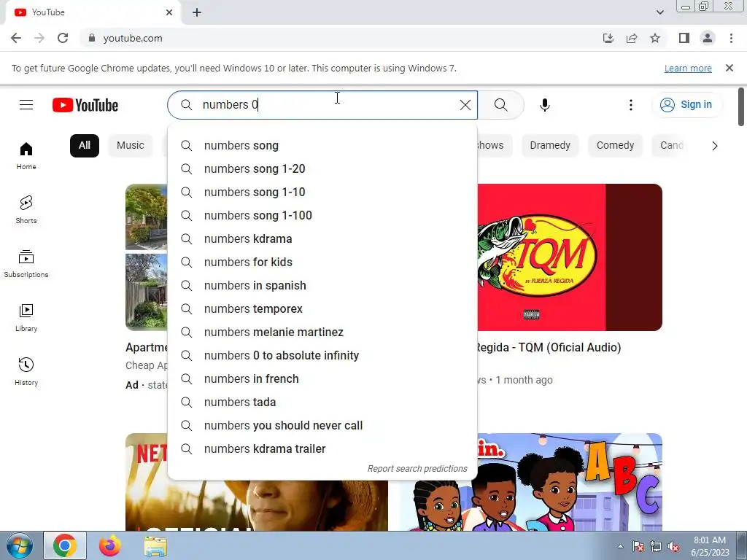Click the Chrome icon in the taskbar
The width and height of the screenshot is (747, 560).
[x=65, y=545]
